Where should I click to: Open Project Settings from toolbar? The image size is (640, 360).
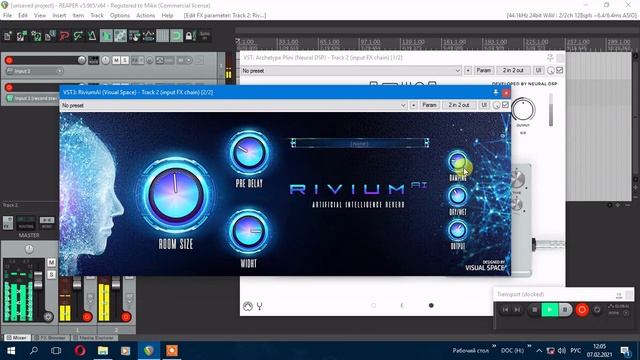50,36
